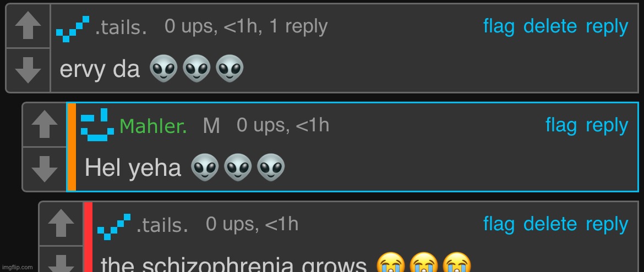Open .tails. avatar on the bottom comment
The image size is (644, 272).
[114, 226]
